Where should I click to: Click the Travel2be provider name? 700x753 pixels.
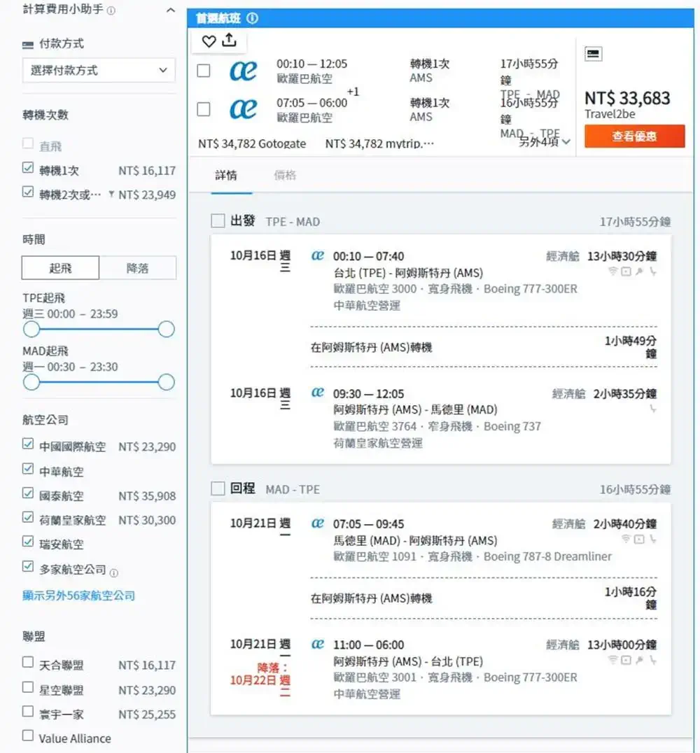coord(610,114)
